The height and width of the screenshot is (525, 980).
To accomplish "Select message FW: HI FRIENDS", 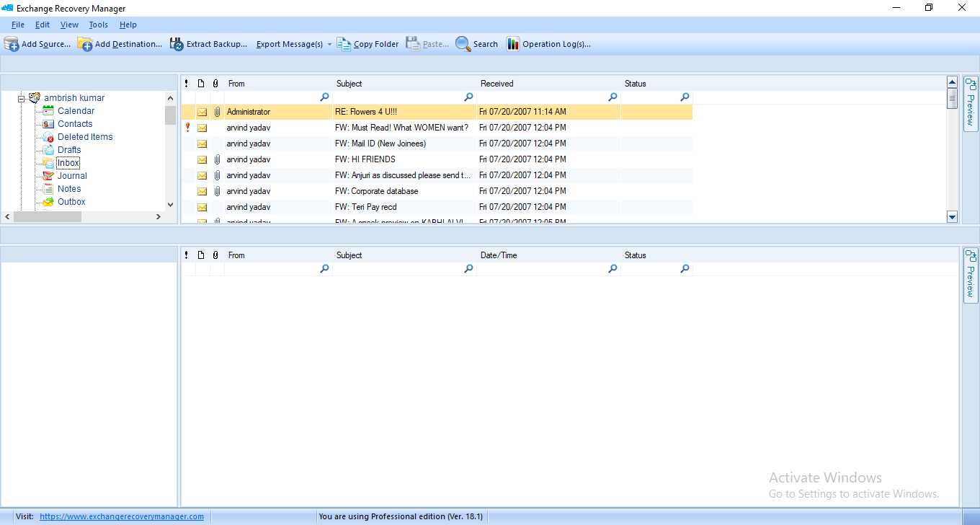I will [437, 159].
